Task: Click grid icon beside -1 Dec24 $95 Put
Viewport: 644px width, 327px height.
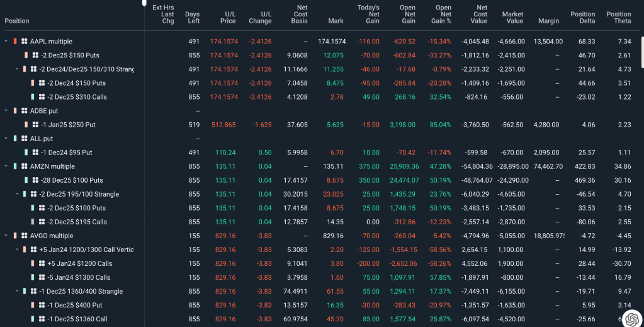Action: pos(35,152)
